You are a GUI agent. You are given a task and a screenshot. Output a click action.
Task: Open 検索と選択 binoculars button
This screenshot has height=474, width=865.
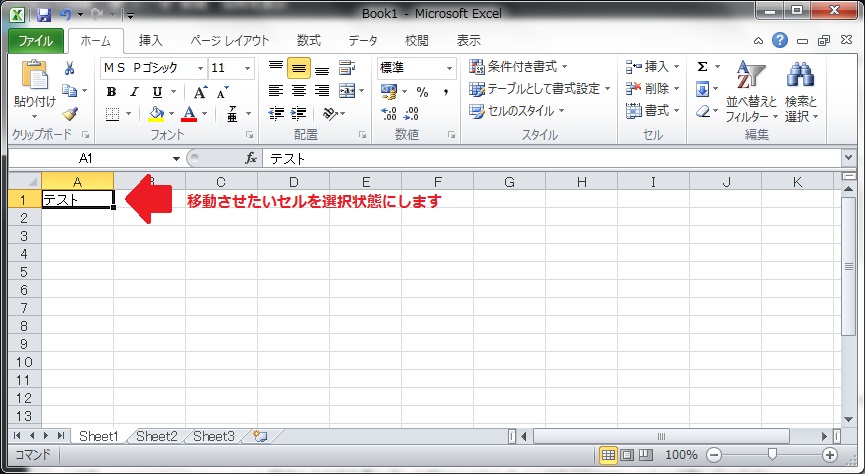801,91
